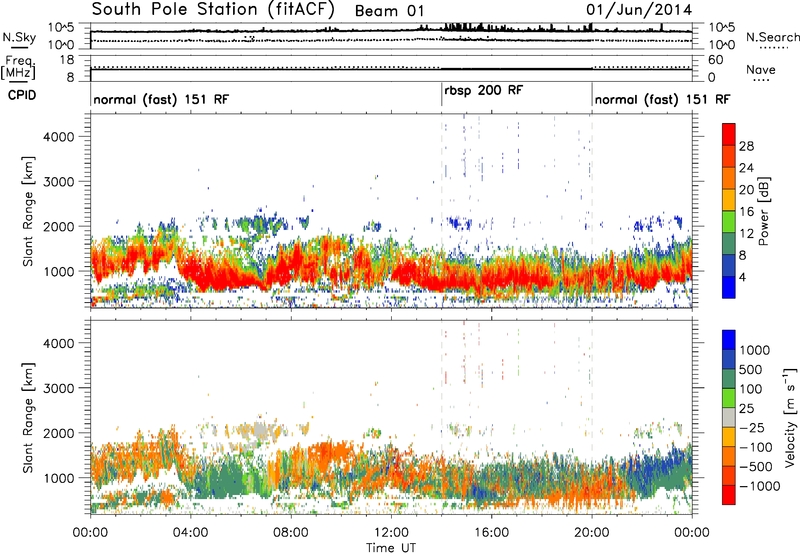Click the 1000 label on Velocity color bar
The height and width of the screenshot is (554, 800).
coord(755,350)
